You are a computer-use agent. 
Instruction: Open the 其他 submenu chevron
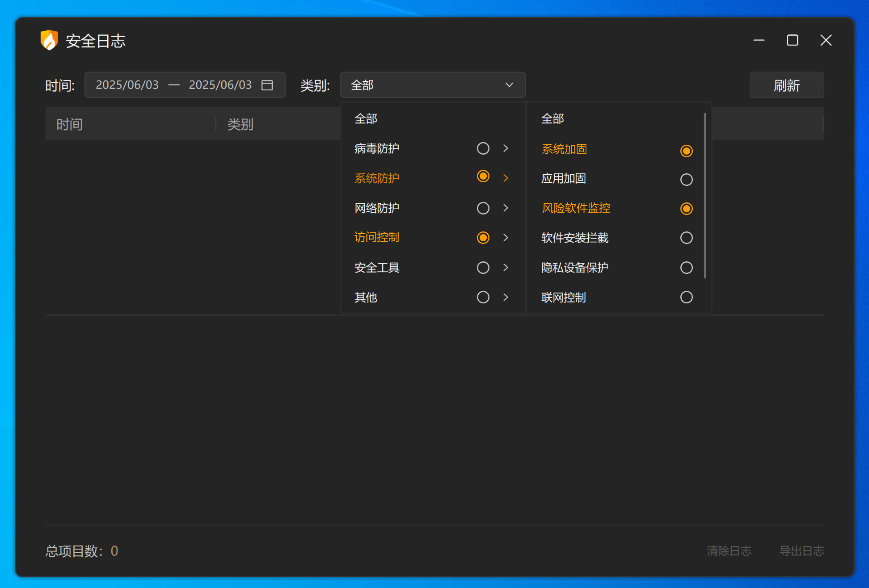point(506,297)
